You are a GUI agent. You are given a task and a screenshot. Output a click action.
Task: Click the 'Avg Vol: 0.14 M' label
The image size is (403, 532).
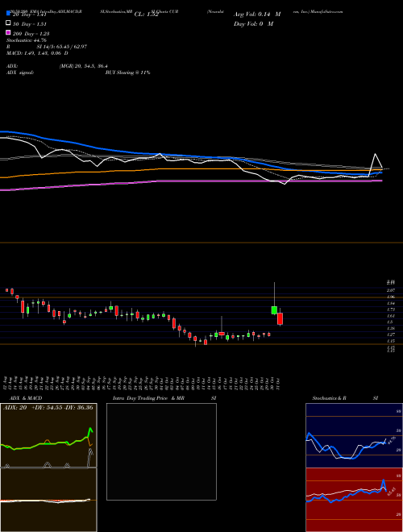(257, 15)
